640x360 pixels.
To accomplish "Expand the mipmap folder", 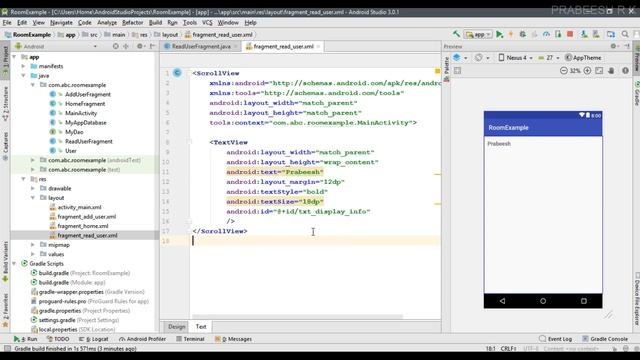I will tap(33, 244).
